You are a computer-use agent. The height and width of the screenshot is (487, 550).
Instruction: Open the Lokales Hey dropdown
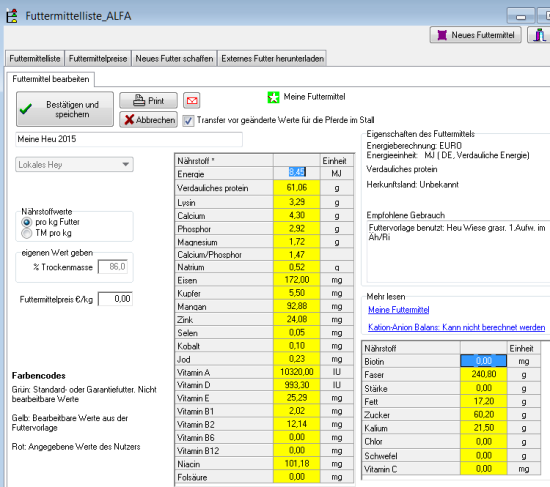[x=74, y=165]
